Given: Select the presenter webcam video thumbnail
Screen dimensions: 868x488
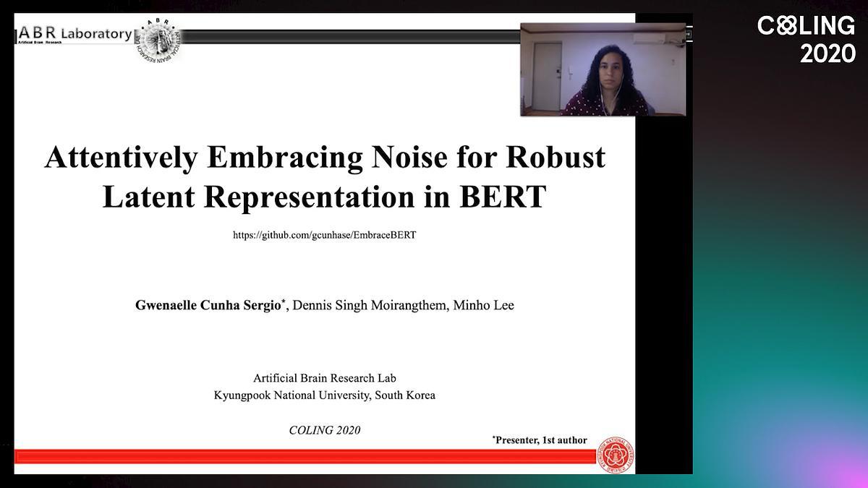Looking at the screenshot, I should coord(603,69).
